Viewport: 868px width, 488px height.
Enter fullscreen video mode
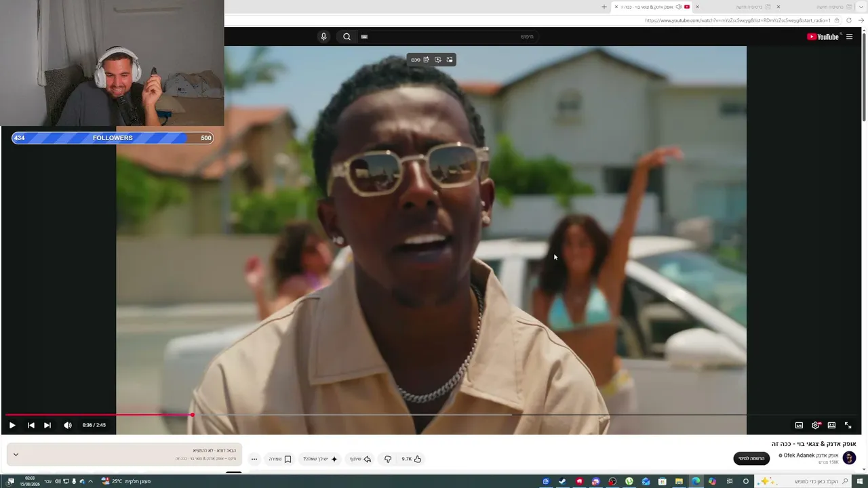[848, 425]
